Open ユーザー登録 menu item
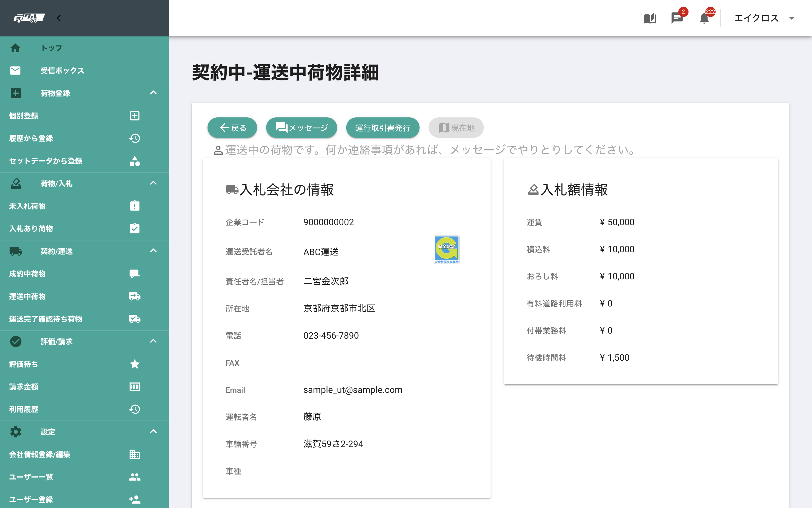 coord(31,500)
